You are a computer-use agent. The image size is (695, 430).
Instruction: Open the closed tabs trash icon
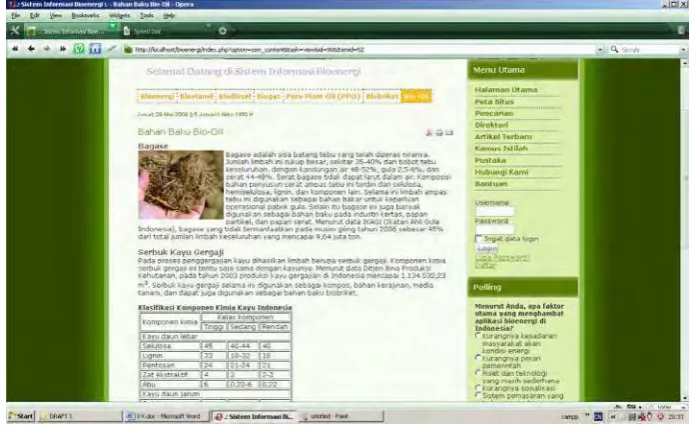tap(681, 31)
